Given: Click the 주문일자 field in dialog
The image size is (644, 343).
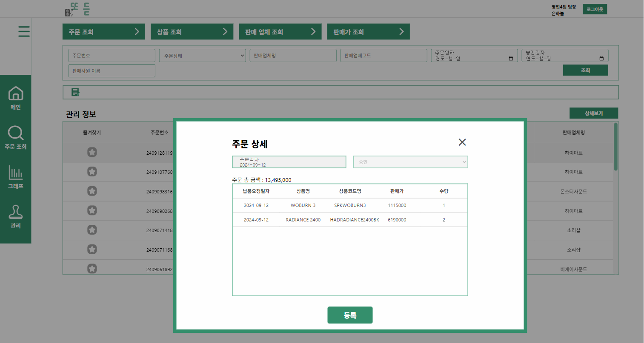Looking at the screenshot, I should [x=289, y=162].
